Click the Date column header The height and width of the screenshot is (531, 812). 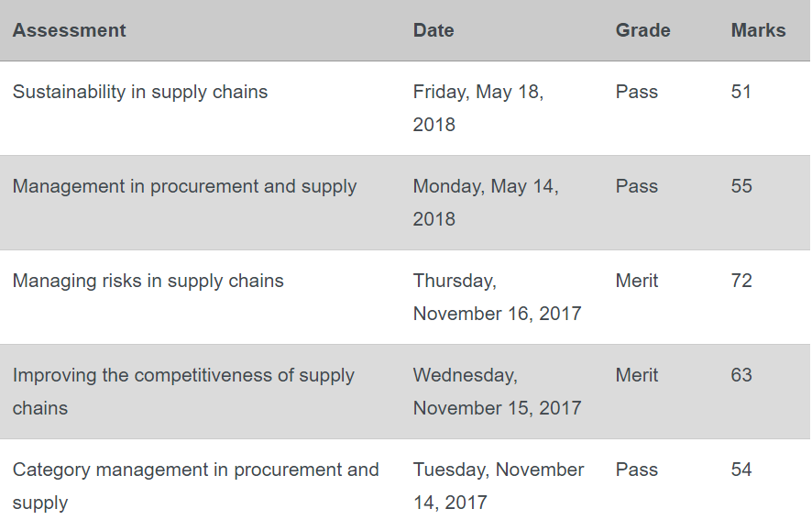(x=433, y=30)
